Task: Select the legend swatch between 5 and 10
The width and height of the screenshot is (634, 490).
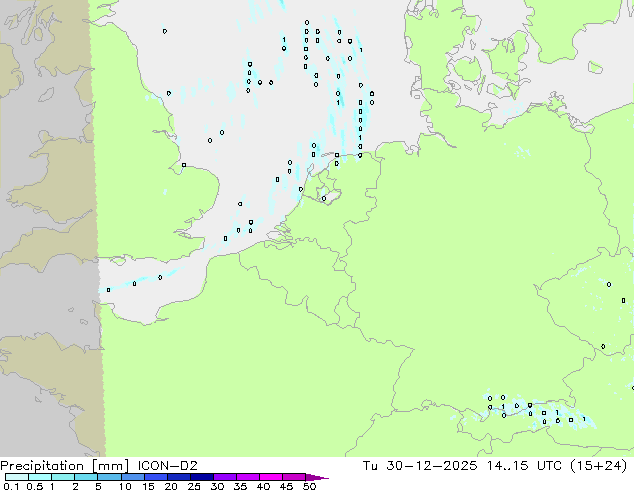Action: (110, 477)
